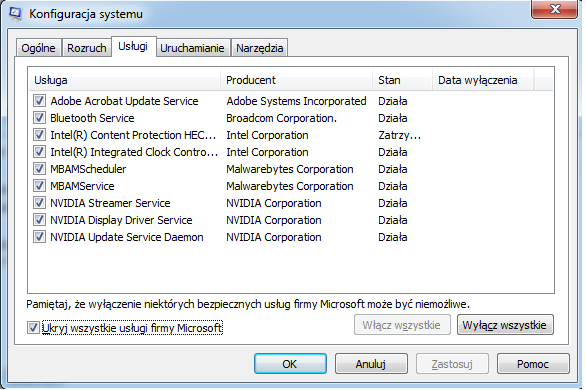Image resolution: width=586 pixels, height=390 pixels.
Task: Click Wyłącz wszystkie to disable all services
Action: (505, 325)
